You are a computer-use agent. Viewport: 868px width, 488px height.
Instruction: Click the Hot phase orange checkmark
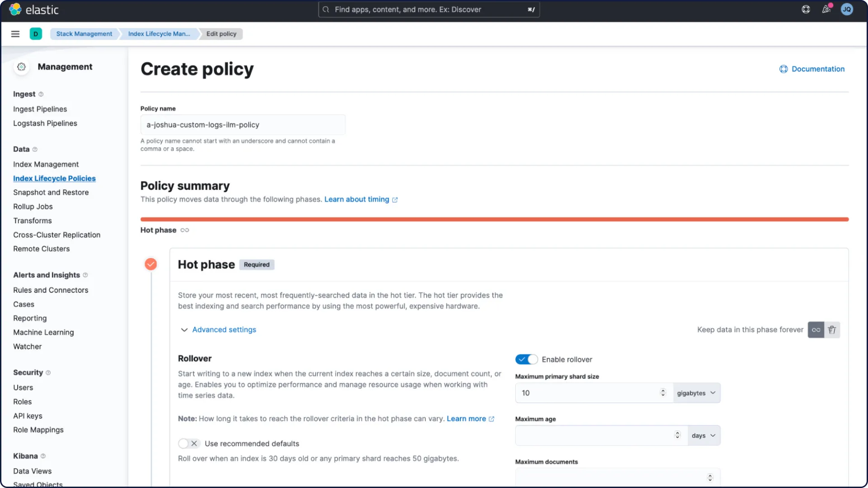(x=151, y=264)
